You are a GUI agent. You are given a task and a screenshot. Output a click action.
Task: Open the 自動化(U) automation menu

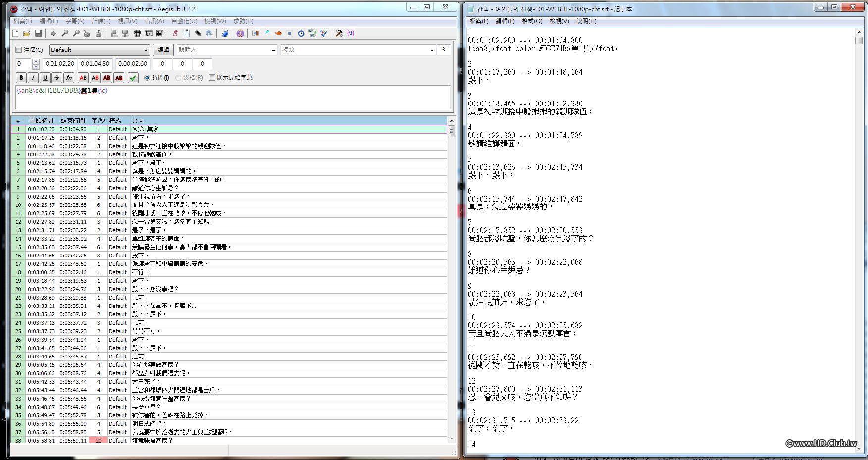pyautogui.click(x=185, y=21)
